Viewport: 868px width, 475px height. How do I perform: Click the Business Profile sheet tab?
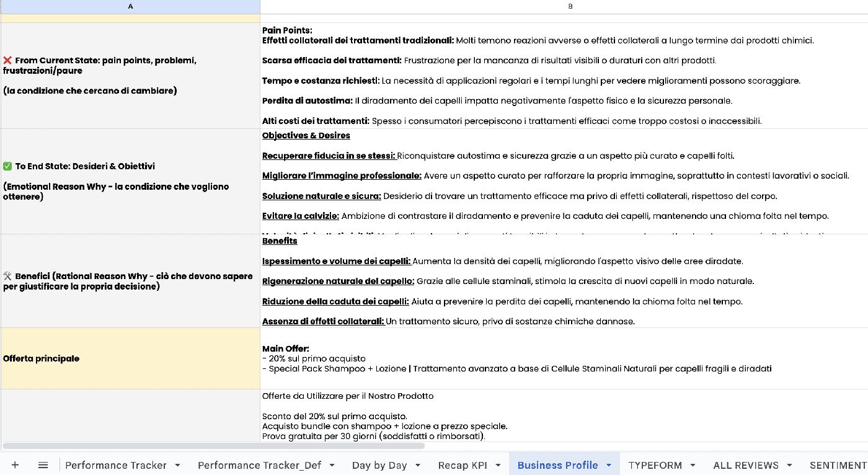tap(558, 465)
